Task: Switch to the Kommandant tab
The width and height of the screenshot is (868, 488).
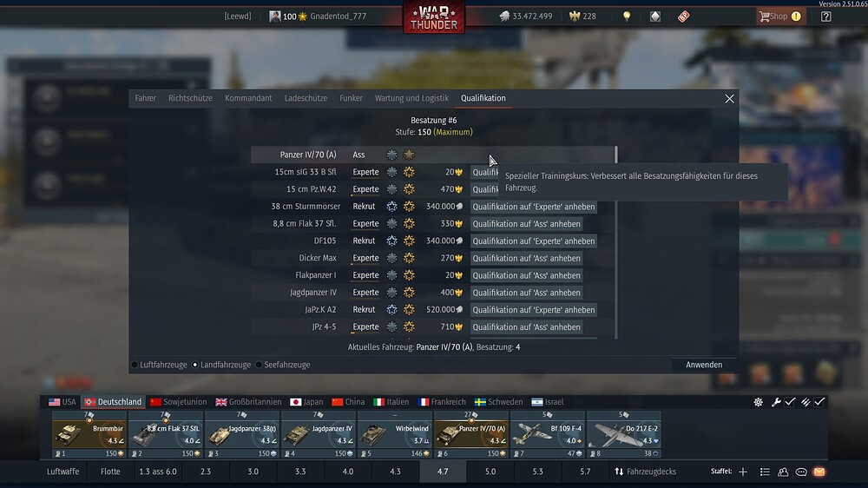Action: pos(248,98)
